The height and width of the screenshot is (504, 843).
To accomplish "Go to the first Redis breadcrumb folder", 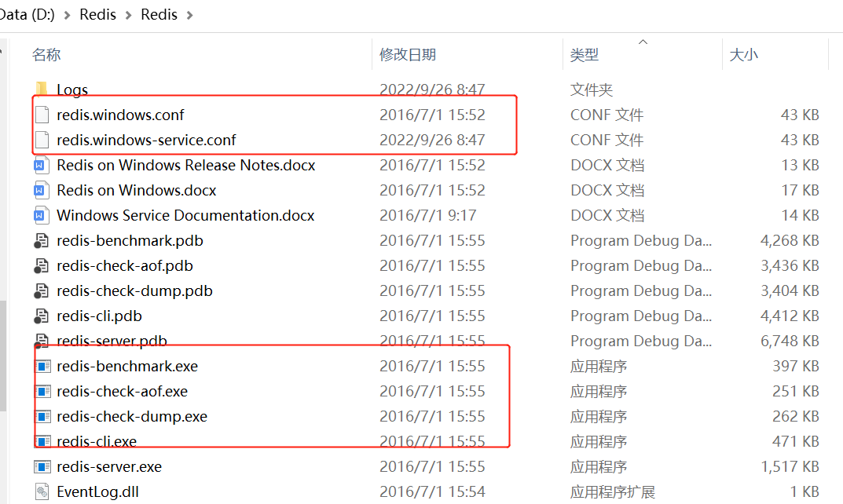I will coord(98,14).
